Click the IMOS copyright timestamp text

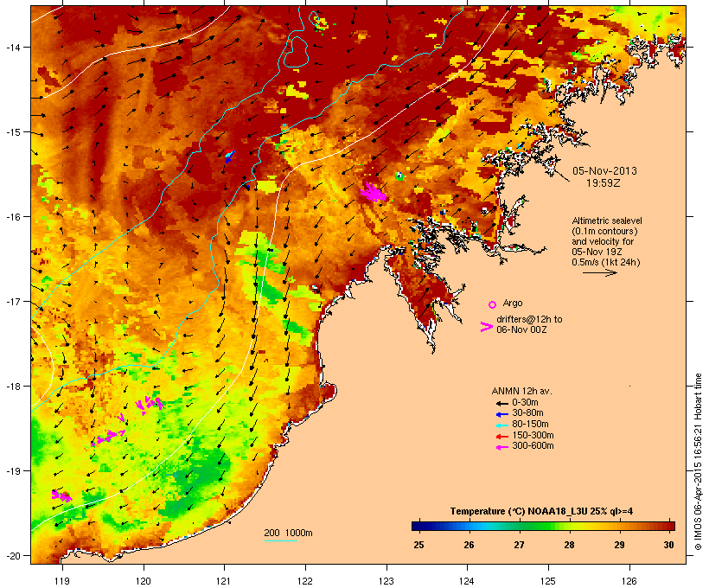698,462
